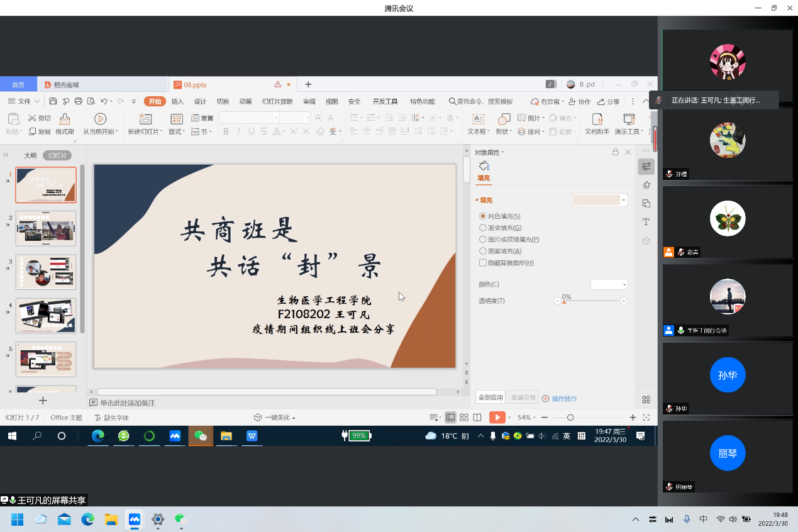The height and width of the screenshot is (532, 798).
Task: Open the zoom percentage 54% dropdown
Action: click(x=527, y=418)
